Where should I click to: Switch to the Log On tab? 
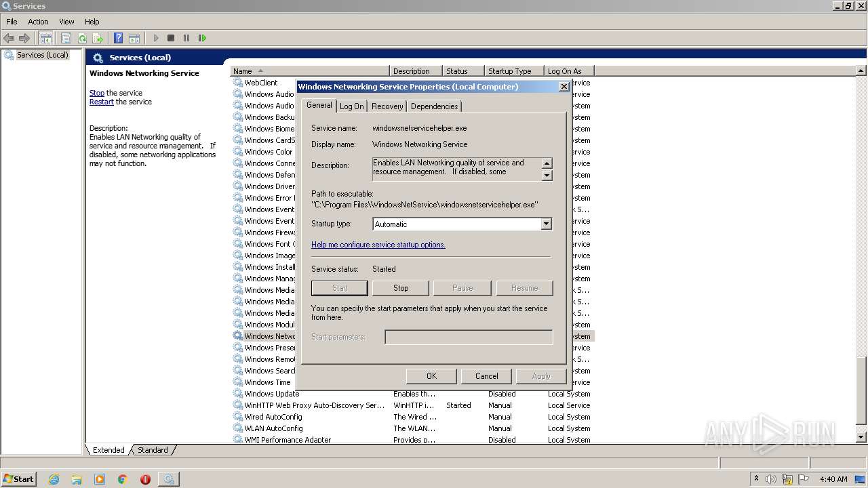pos(352,106)
